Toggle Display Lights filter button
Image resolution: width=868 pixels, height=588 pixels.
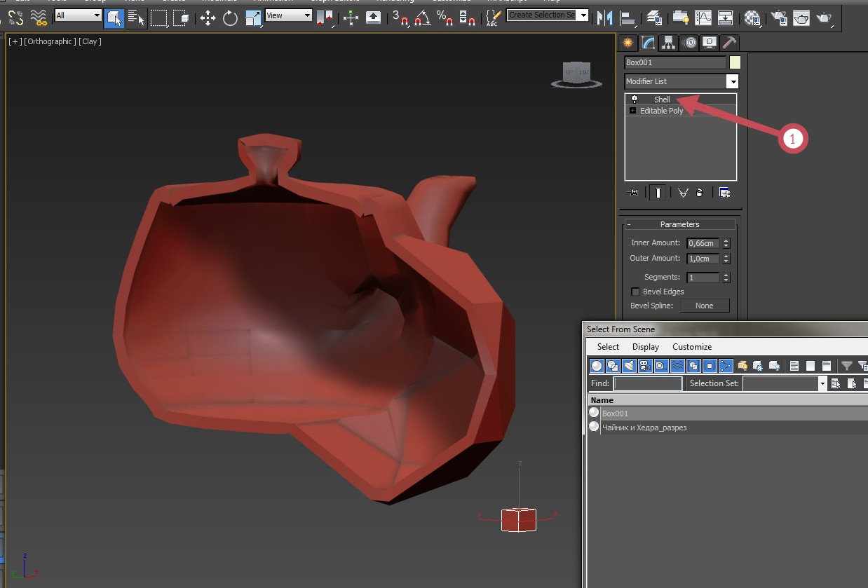[x=629, y=365]
